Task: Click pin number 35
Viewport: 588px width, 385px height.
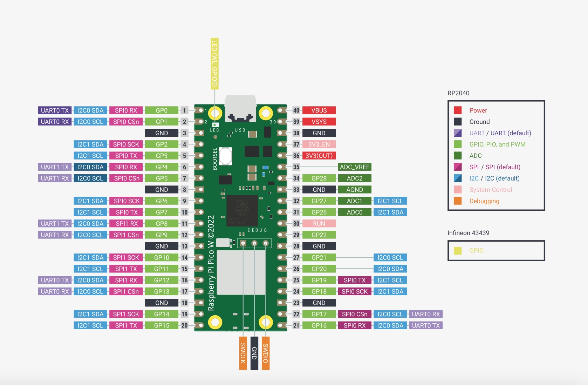Action: pos(296,167)
